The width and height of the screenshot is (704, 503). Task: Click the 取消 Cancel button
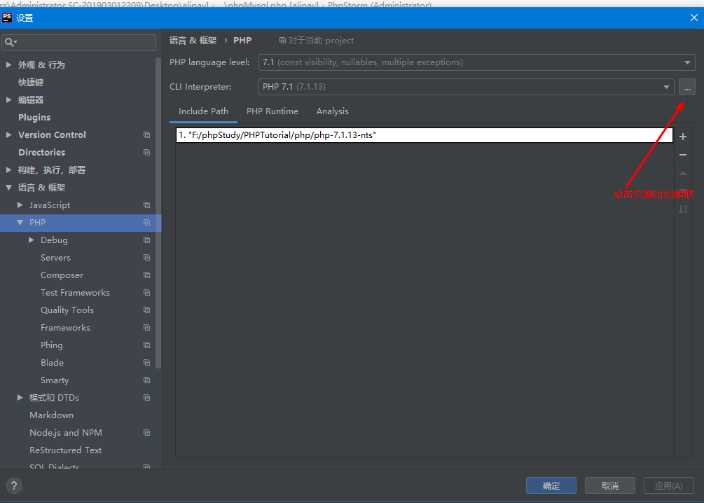click(x=610, y=485)
